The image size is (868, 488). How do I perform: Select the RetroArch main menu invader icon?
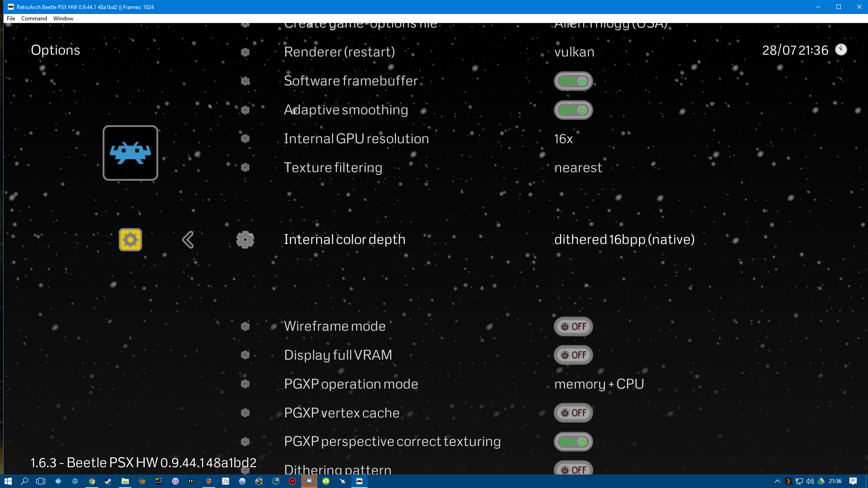point(130,153)
